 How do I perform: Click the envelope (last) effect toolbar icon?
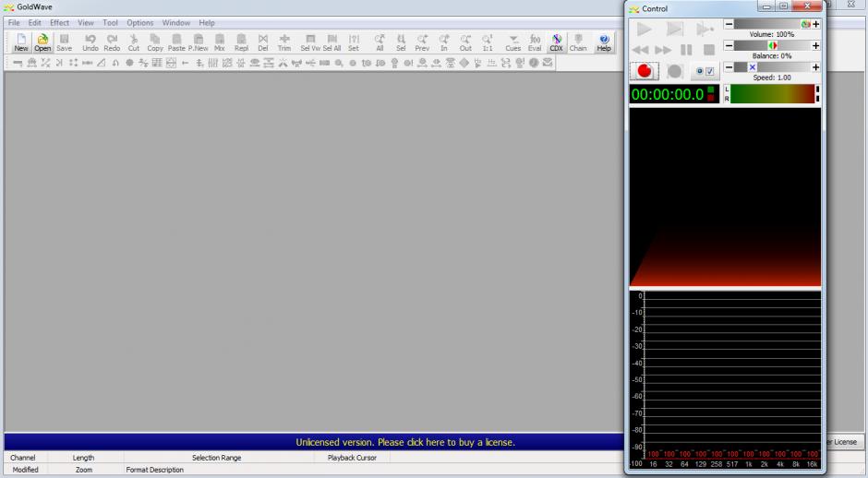coord(548,63)
